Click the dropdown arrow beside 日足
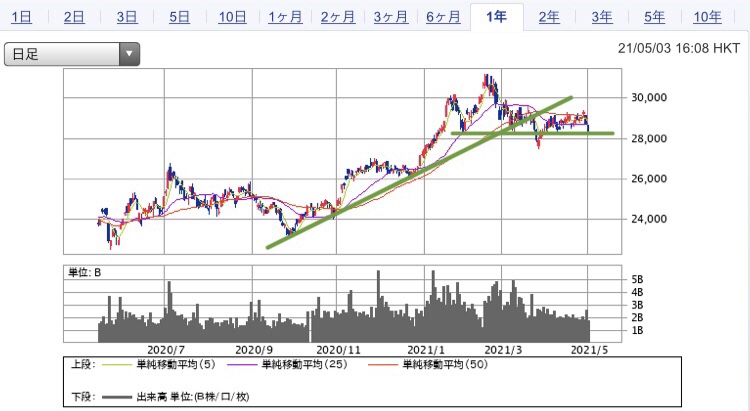The image size is (750, 411). pyautogui.click(x=129, y=54)
